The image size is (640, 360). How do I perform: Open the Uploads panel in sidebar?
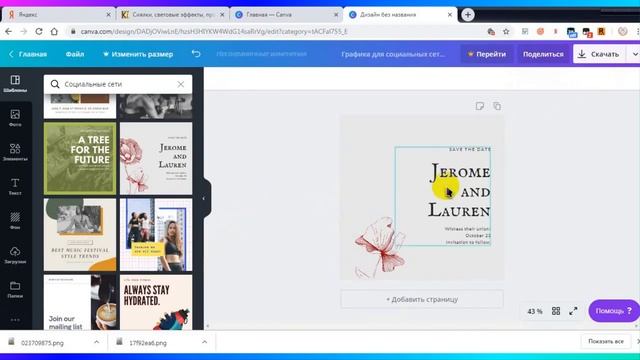[15, 255]
